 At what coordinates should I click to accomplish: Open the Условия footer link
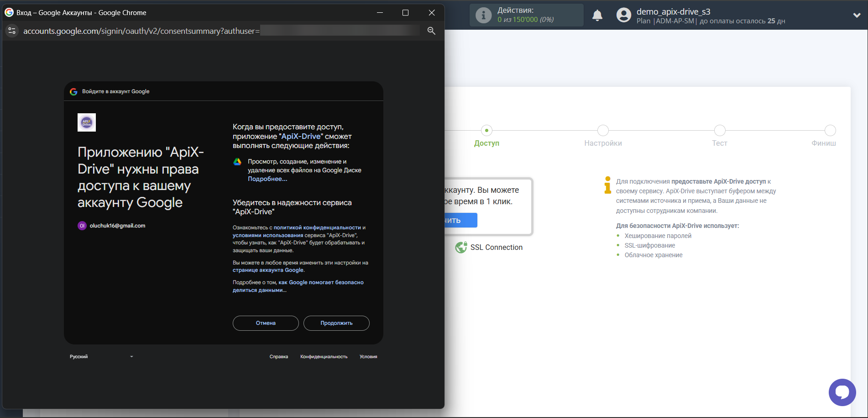(368, 357)
